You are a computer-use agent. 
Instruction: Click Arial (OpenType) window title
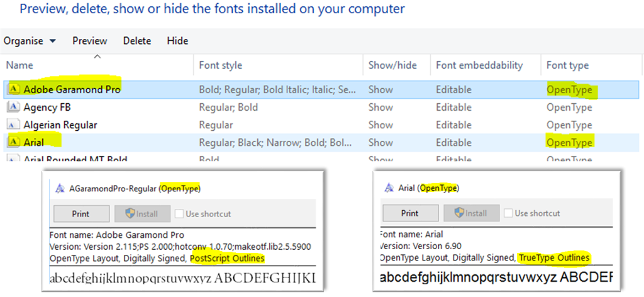tap(429, 189)
